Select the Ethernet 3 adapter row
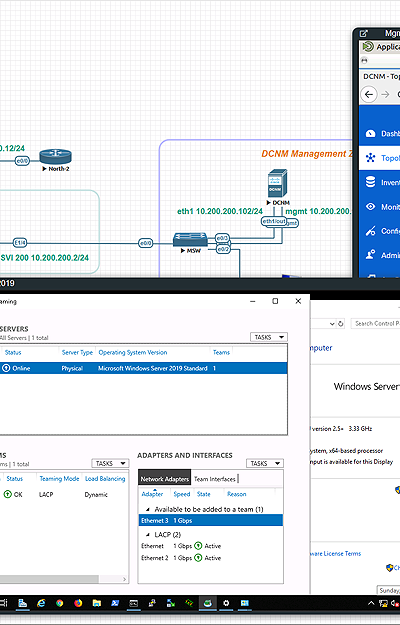Screen dimensions: 400x625 point(211,520)
